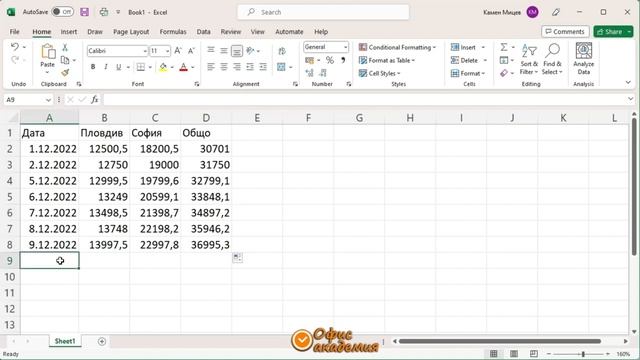Open the Orientation text angle icon
This screenshot has height=360, width=640.
tap(250, 51)
